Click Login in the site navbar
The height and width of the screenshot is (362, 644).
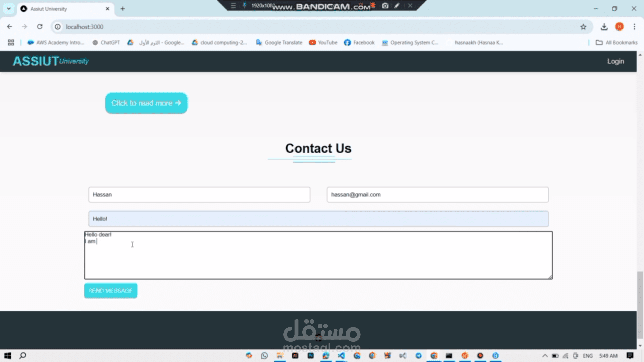(615, 61)
